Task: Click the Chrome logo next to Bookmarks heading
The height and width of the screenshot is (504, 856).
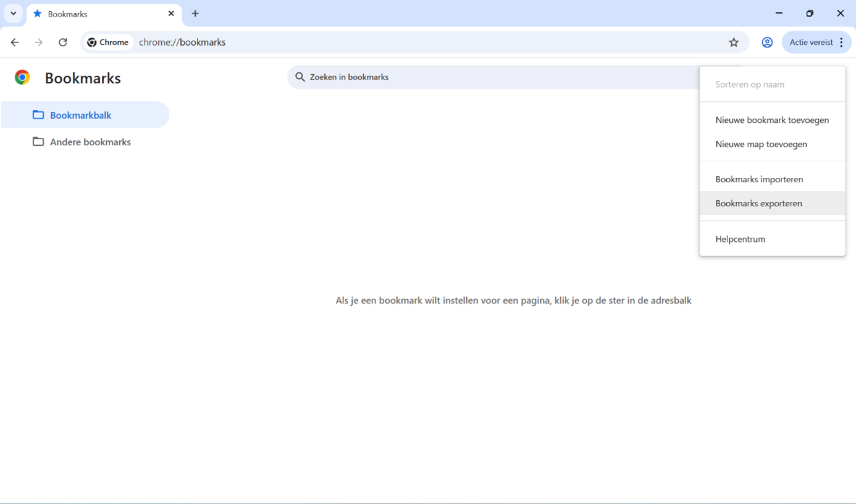Action: click(x=22, y=77)
